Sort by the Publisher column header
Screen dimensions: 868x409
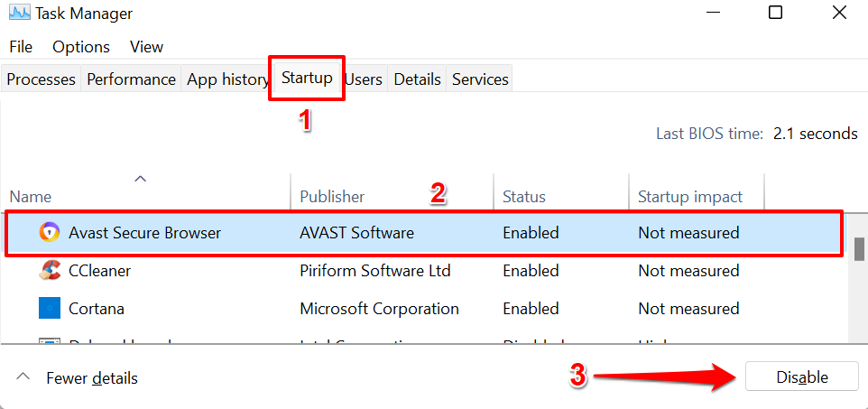pyautogui.click(x=332, y=197)
